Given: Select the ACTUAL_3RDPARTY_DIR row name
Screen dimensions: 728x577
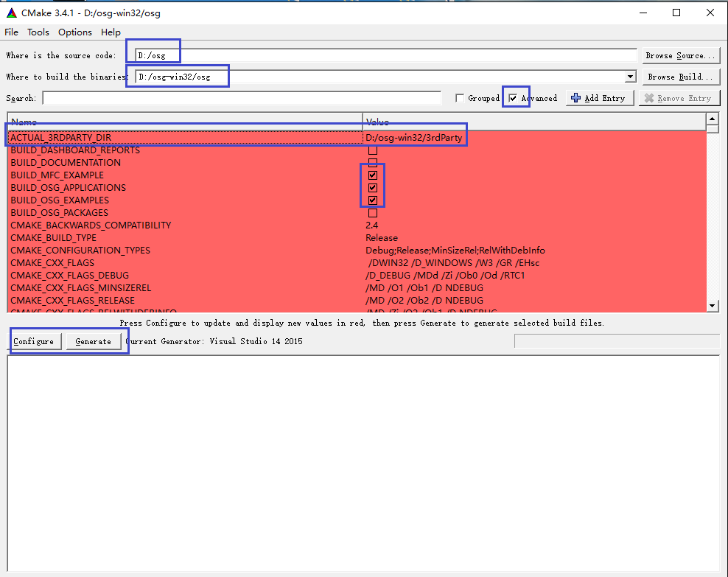Looking at the screenshot, I should [x=61, y=137].
